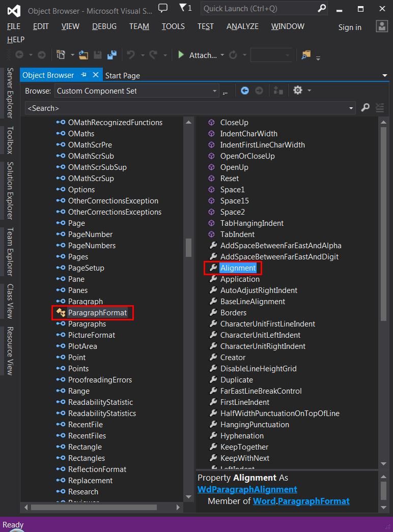
Task: Click the class list vertical scrollbar thumb
Action: [188, 248]
